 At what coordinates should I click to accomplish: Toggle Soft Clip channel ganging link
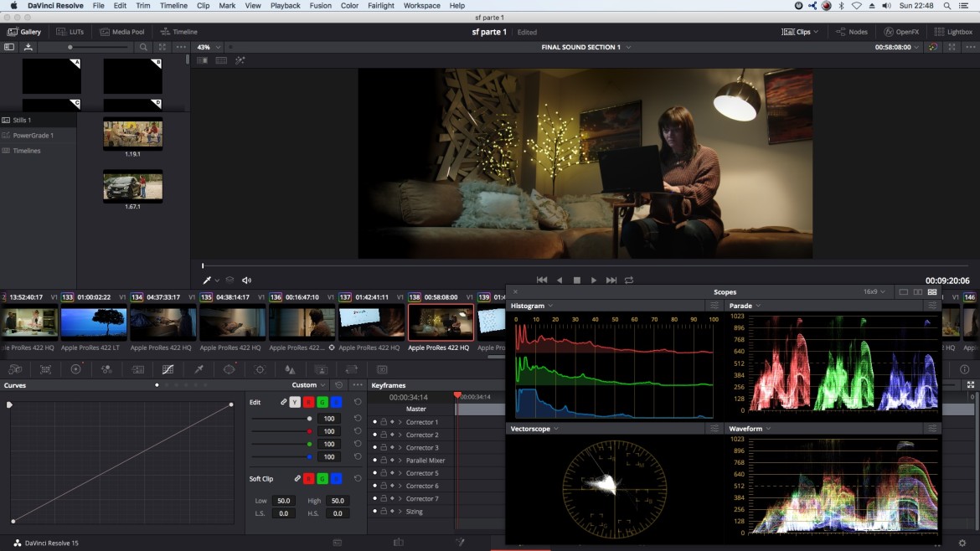pos(297,478)
